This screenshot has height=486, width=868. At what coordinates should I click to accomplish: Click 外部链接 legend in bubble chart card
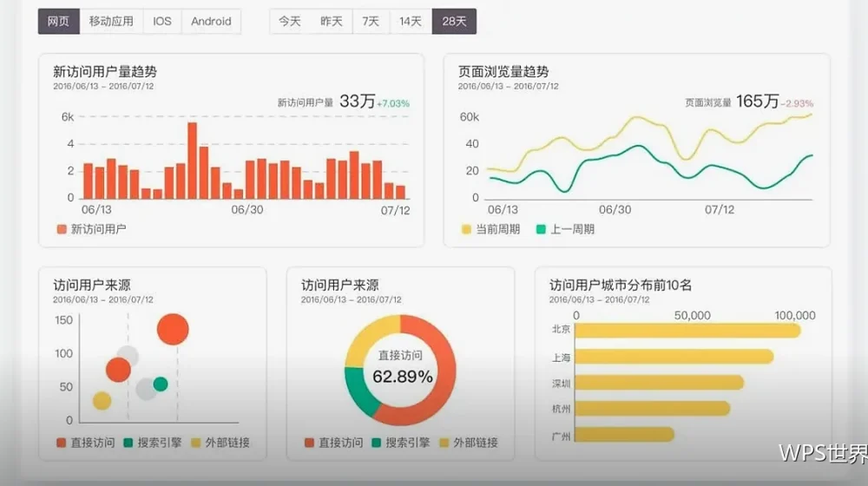[x=220, y=443]
